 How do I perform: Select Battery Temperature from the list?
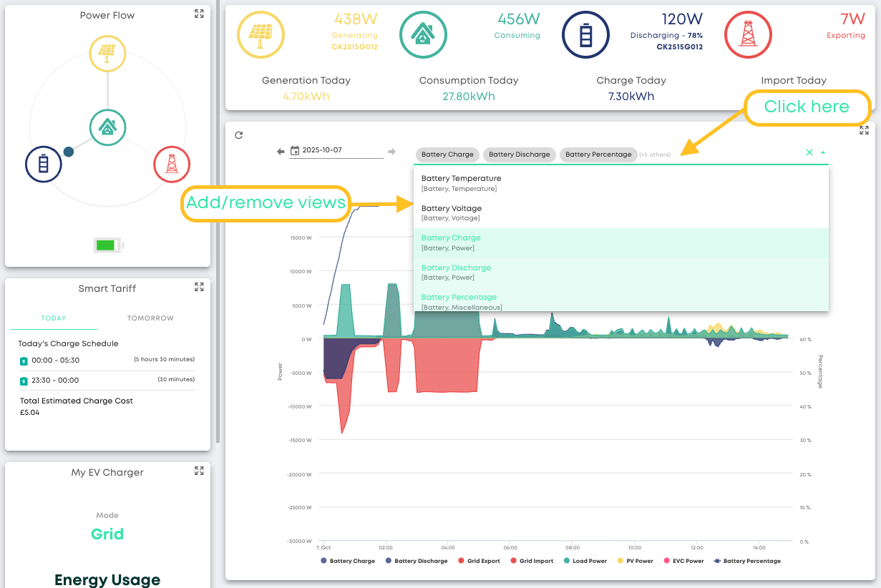[461, 183]
